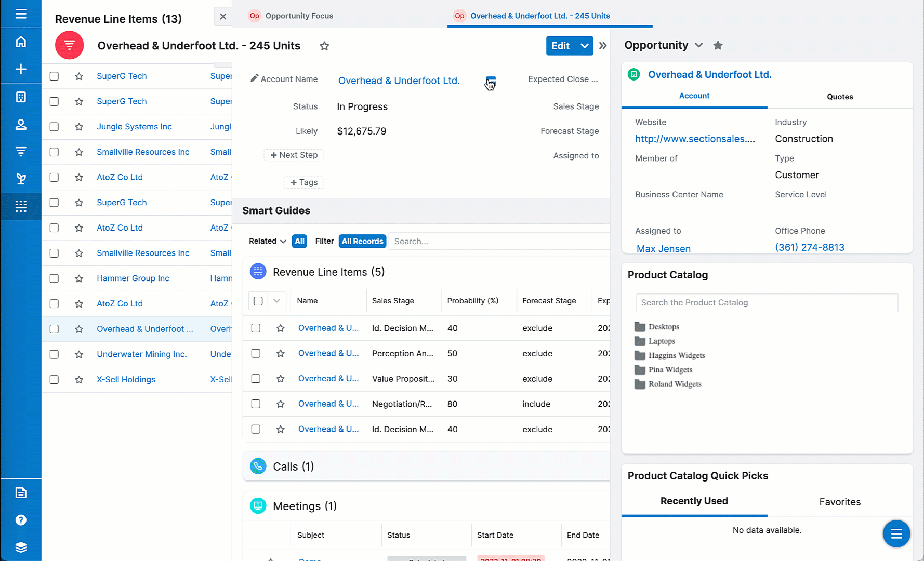
Task: Tick the Negotiation/Review line item checkbox
Action: [x=256, y=404]
